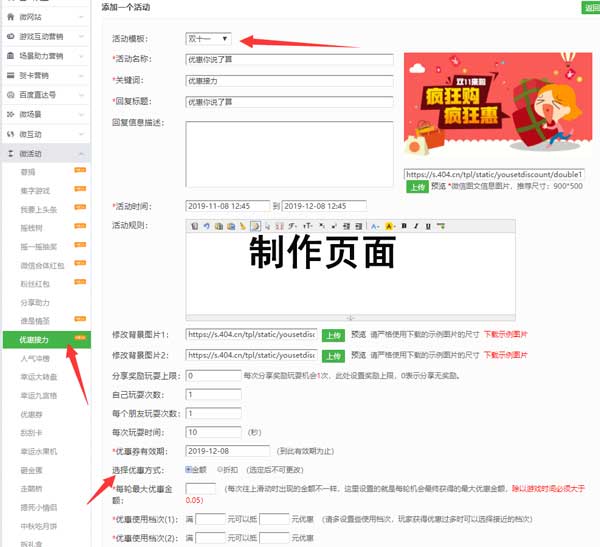
Task: Click the 每次玩耍时间 field showing 10
Action: (214, 432)
